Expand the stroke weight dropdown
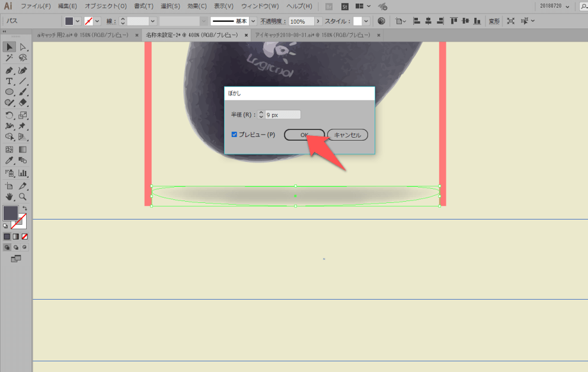This screenshot has height=372, width=588. [152, 21]
